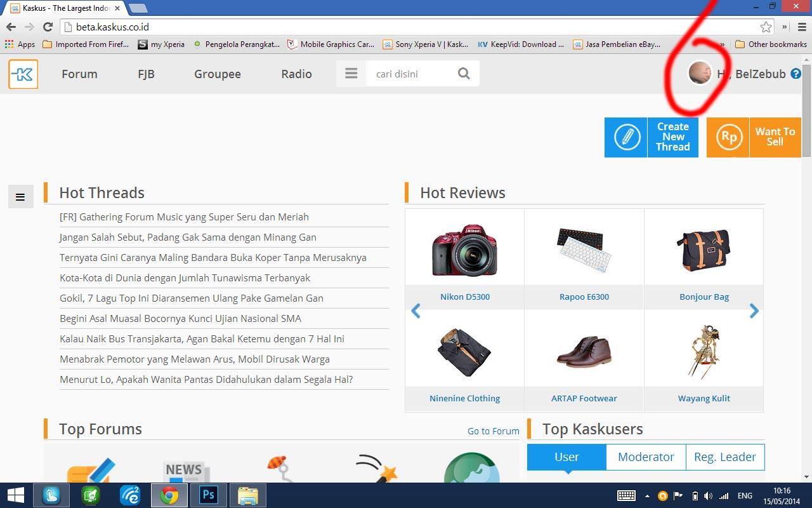Screen dimensions: 812x508
Task: Open thread 'Begini Asal Muasal Bocornya Kunci'
Action: [x=180, y=318]
